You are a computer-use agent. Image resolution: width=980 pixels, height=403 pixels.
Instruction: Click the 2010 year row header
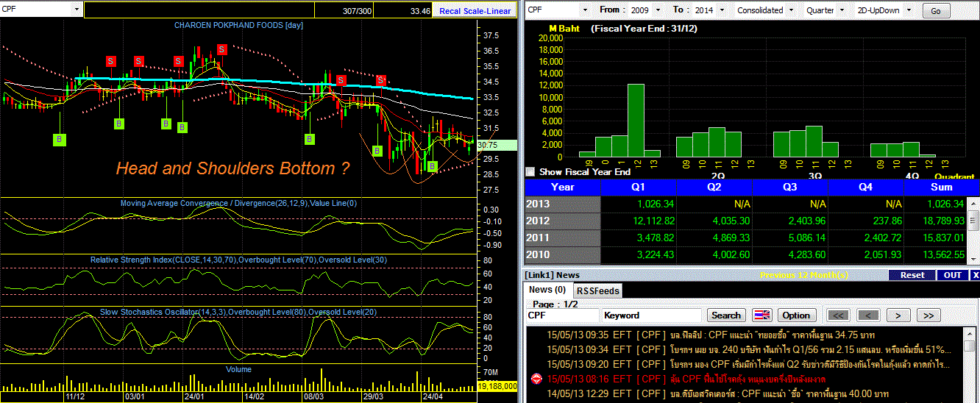tap(563, 254)
